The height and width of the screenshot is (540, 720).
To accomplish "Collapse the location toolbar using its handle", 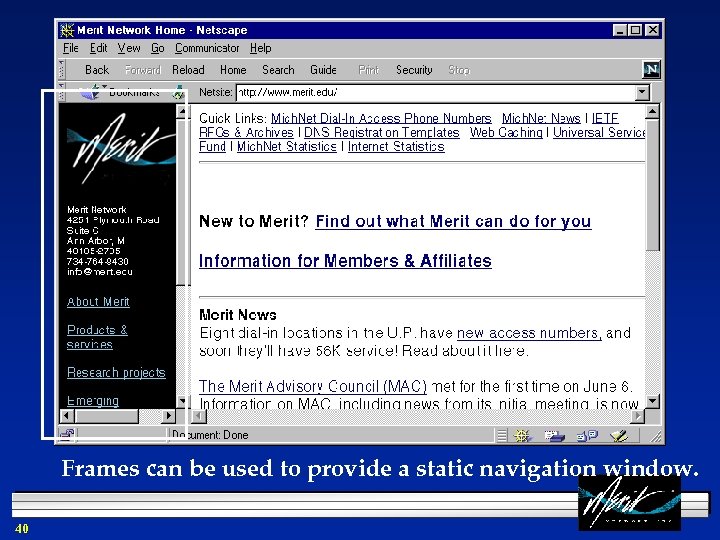I will (x=62, y=92).
